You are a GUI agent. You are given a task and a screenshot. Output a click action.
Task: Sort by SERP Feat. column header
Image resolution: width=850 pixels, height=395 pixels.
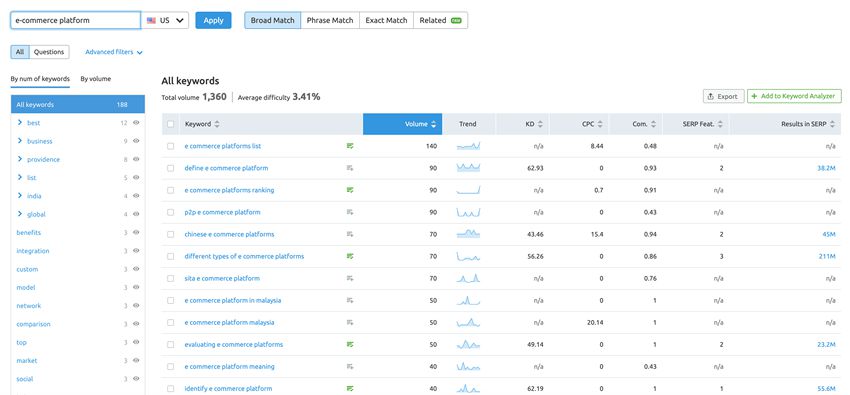tap(696, 124)
